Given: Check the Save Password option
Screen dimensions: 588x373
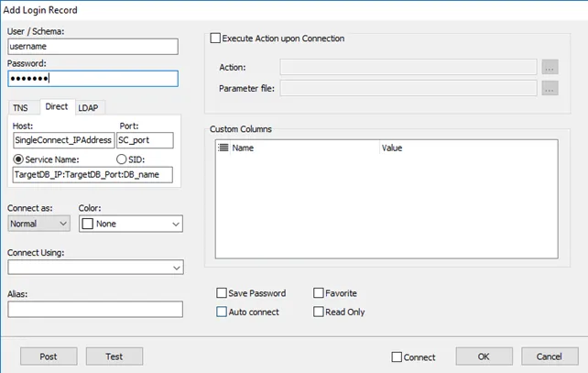Looking at the screenshot, I should pyautogui.click(x=222, y=292).
